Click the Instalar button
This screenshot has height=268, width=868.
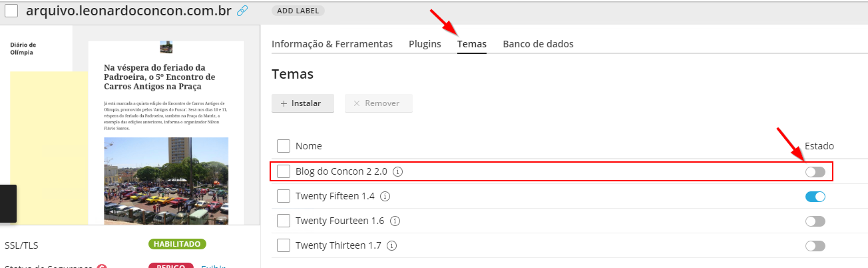pos(303,103)
